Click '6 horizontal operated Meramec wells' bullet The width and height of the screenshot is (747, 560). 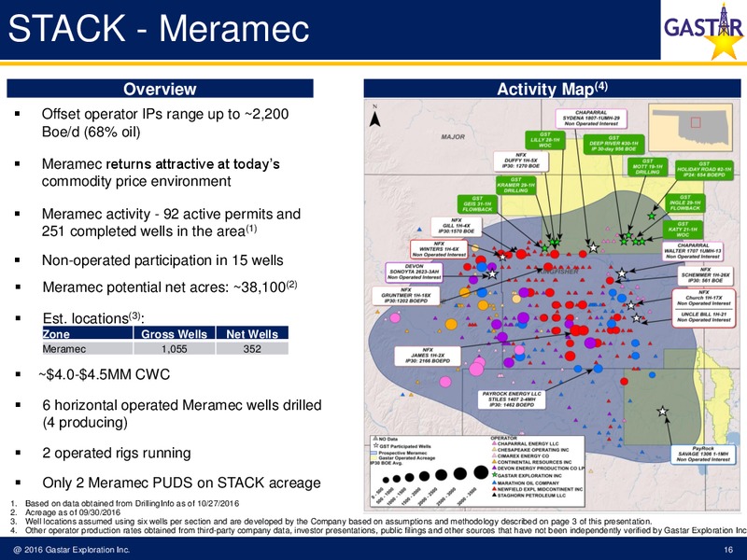tap(182, 413)
